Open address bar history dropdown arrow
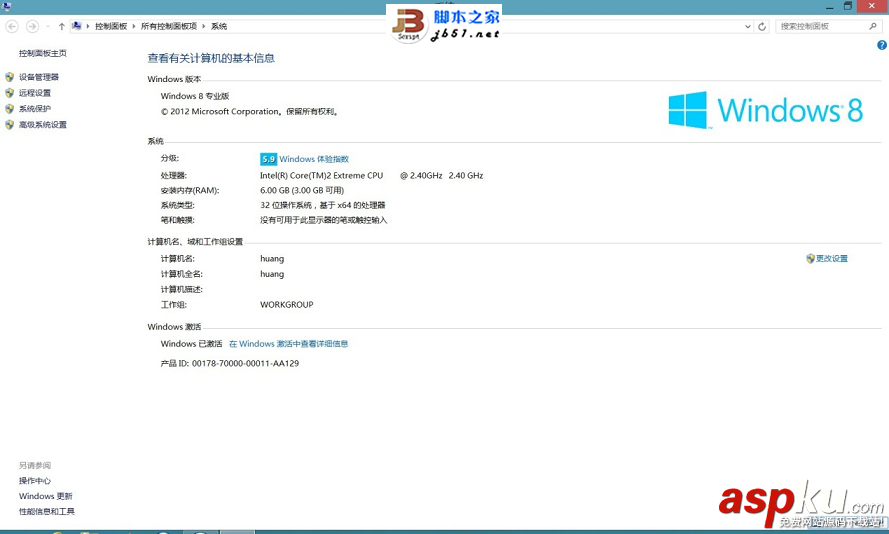889x534 pixels. point(748,26)
